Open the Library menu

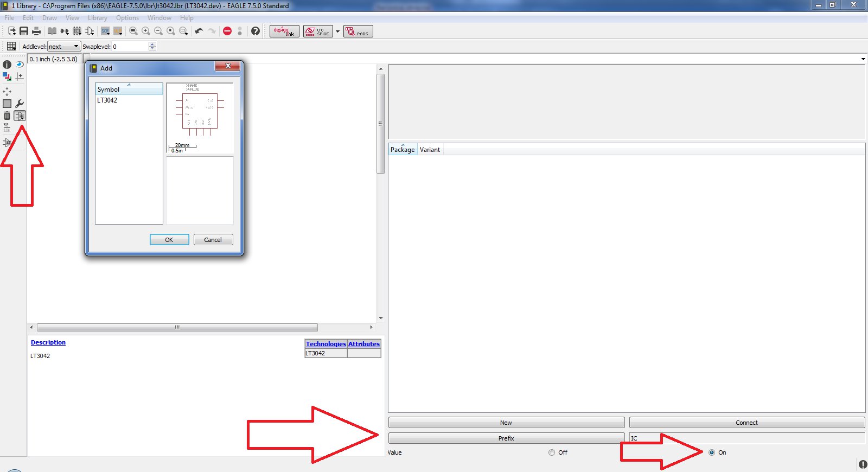98,18
